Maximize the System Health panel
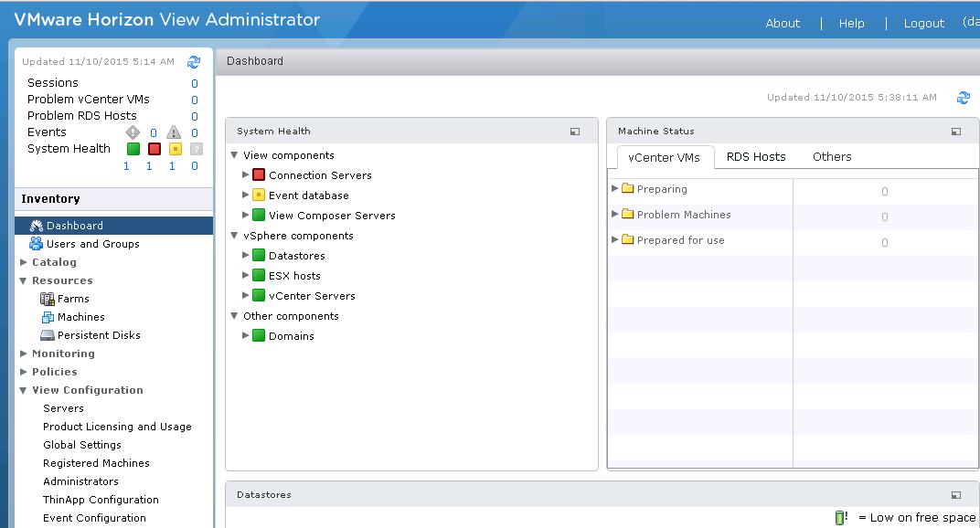This screenshot has height=528, width=980. 575,132
